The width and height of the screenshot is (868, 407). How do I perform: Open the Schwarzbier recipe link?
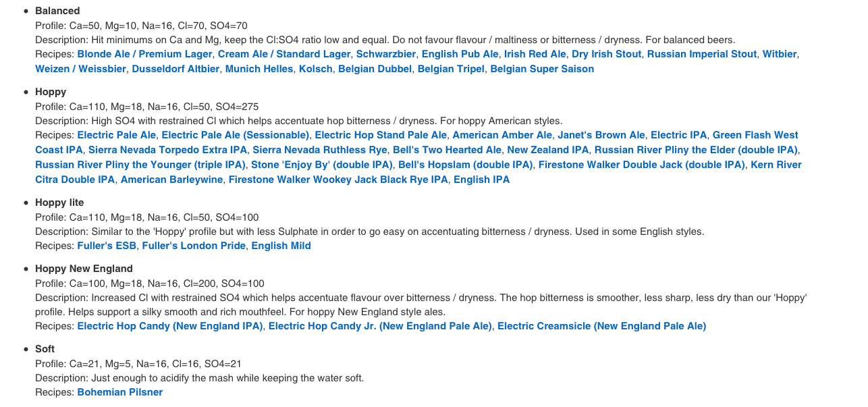pyautogui.click(x=386, y=54)
